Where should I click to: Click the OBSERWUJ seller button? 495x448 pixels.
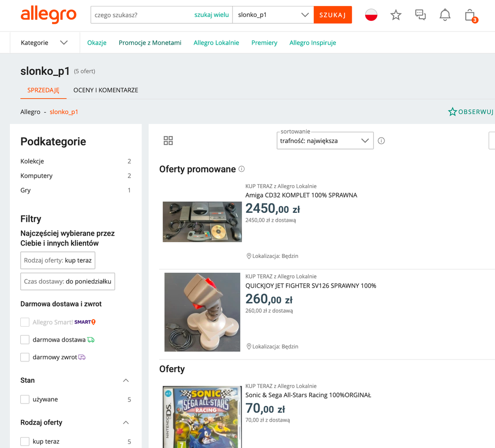tap(471, 112)
